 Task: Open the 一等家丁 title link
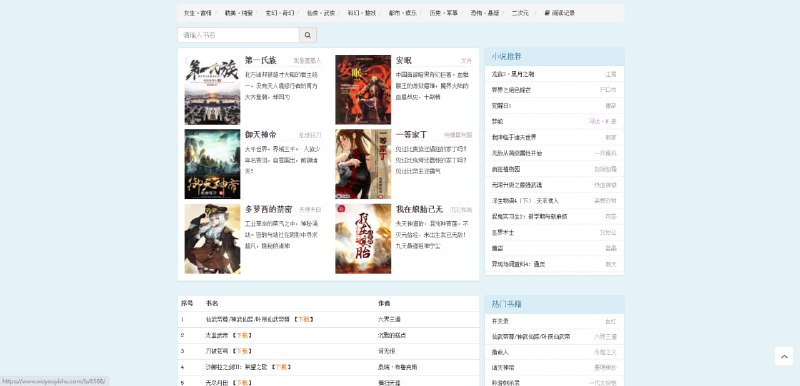pos(411,135)
